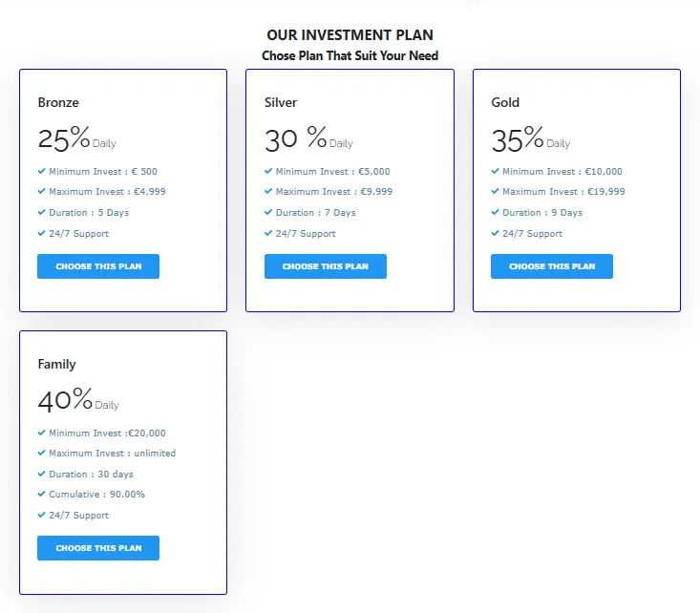
Task: Click checkmark beside Family Maximum Invest unlimited
Action: tap(42, 454)
